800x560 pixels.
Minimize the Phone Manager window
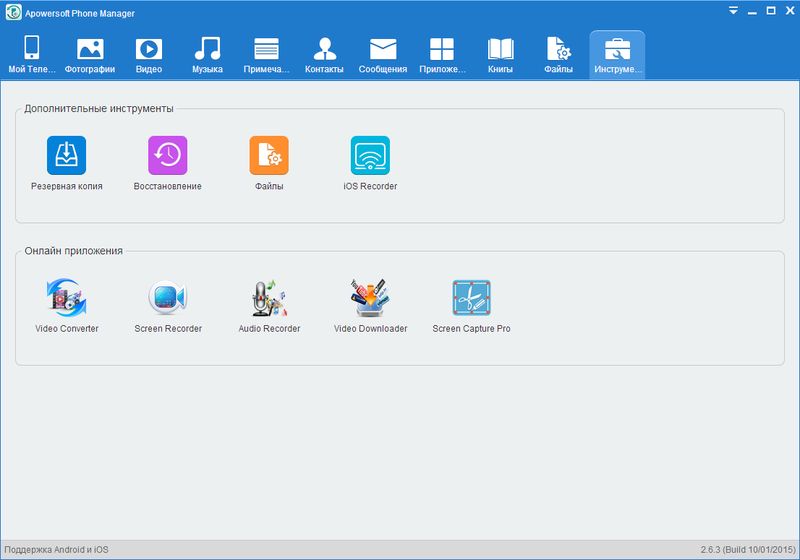[x=752, y=11]
